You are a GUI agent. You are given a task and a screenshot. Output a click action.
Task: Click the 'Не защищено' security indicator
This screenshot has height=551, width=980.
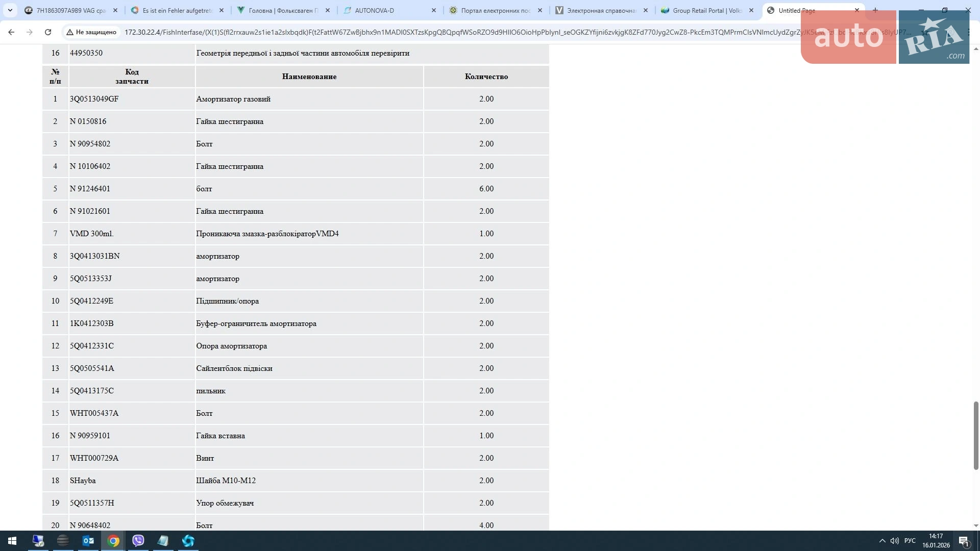[91, 32]
